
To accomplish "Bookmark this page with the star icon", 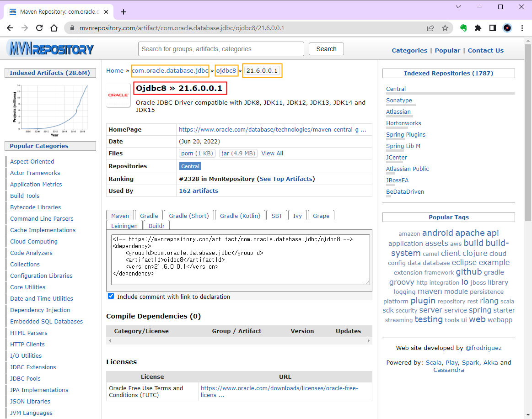I will click(x=445, y=28).
